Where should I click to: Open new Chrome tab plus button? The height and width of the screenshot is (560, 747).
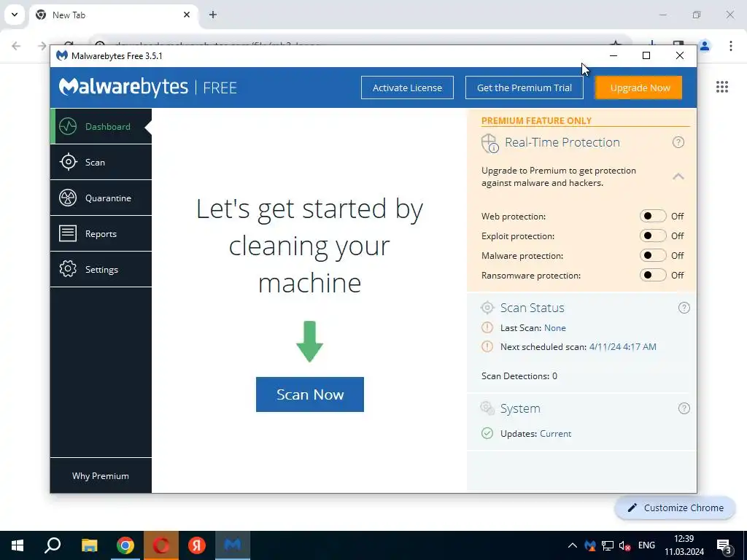[213, 15]
